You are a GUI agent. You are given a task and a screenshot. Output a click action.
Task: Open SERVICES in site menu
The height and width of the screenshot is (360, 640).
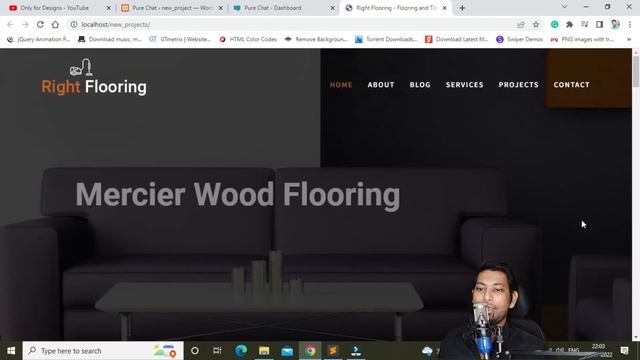464,84
